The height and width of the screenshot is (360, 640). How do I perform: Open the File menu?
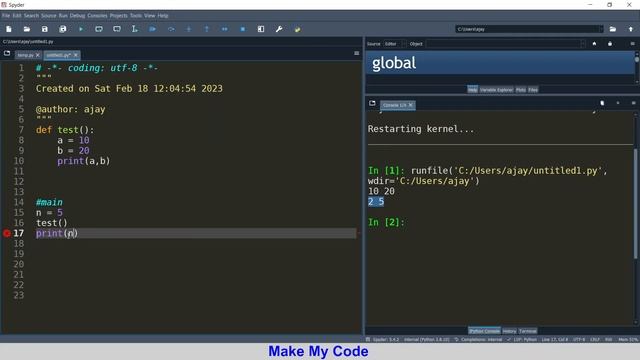(x=6, y=16)
